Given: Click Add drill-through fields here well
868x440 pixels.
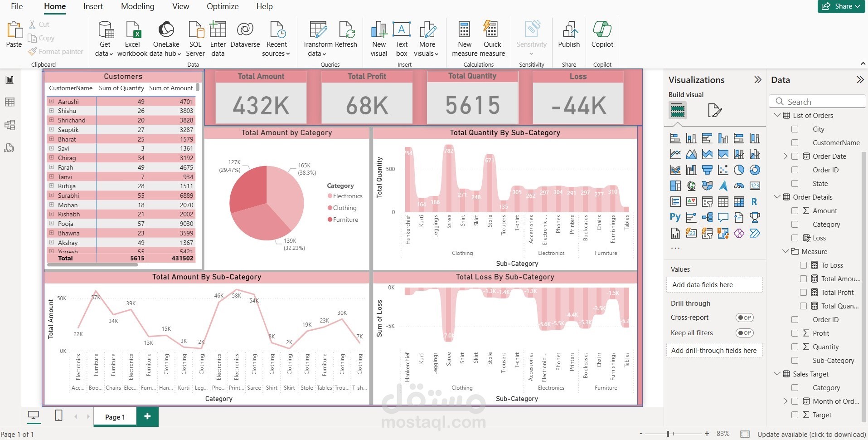Looking at the screenshot, I should [x=714, y=351].
